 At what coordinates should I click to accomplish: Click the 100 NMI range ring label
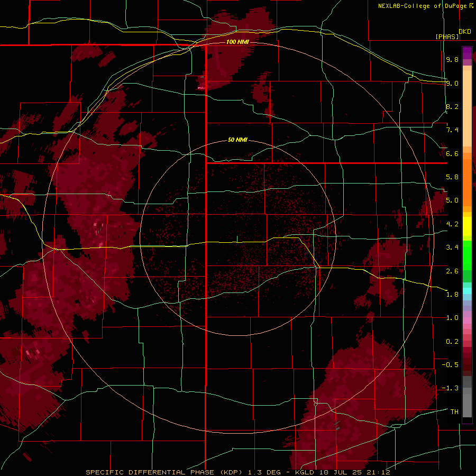pyautogui.click(x=237, y=42)
